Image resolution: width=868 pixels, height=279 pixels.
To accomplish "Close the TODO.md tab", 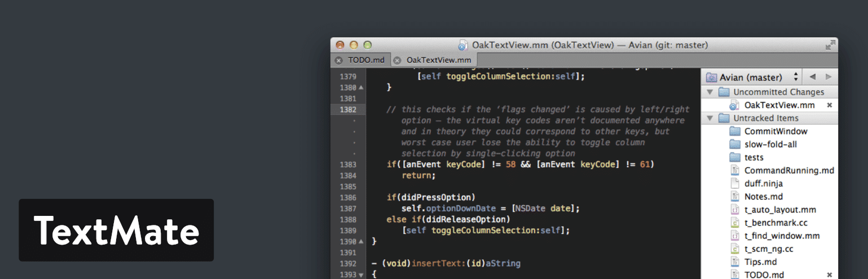I will coord(338,60).
